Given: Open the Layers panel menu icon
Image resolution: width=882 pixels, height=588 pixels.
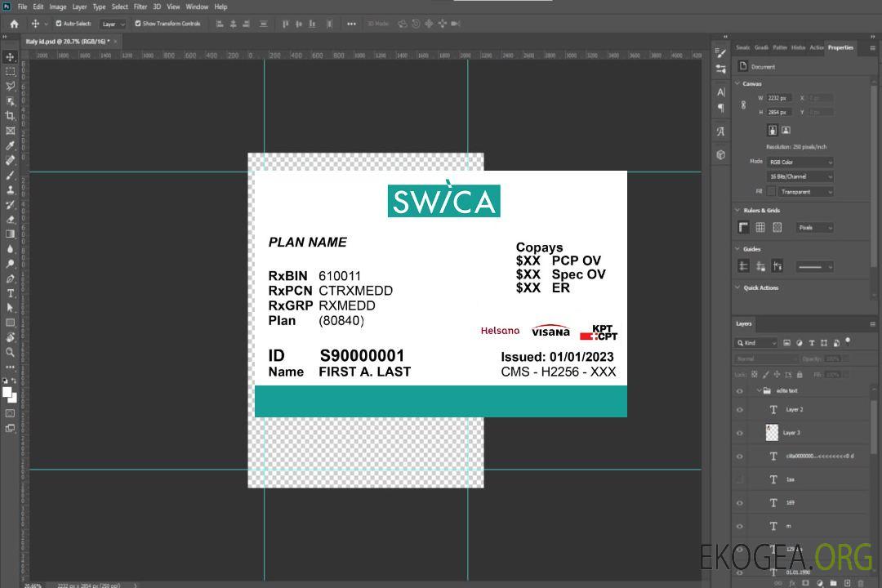Looking at the screenshot, I should pos(872,324).
